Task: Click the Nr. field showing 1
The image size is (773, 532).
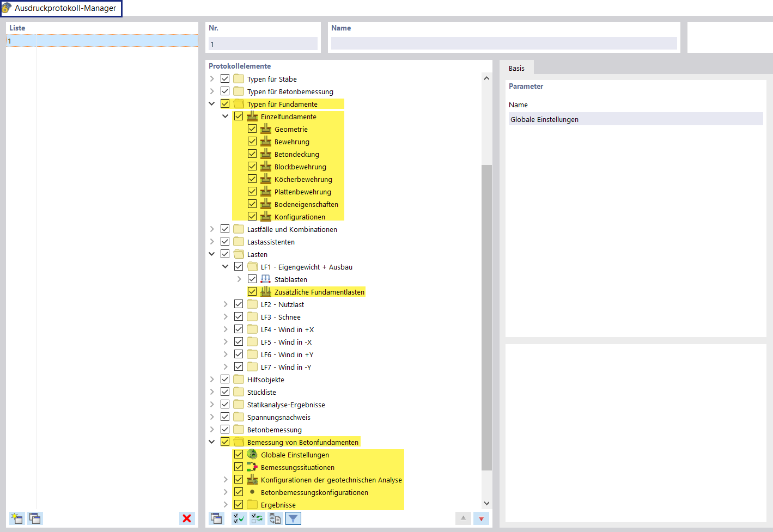Action: click(x=263, y=44)
